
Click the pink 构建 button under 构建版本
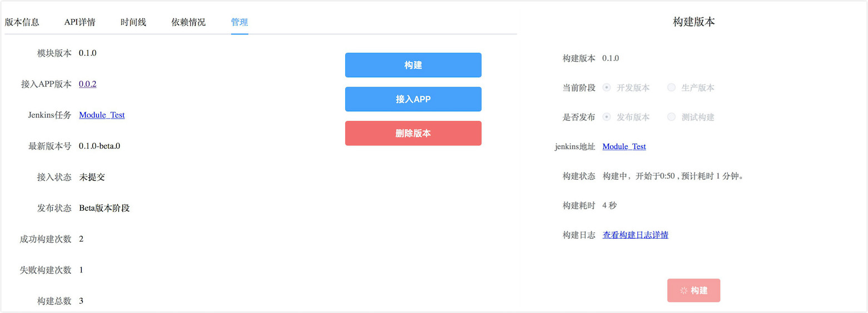tap(693, 291)
